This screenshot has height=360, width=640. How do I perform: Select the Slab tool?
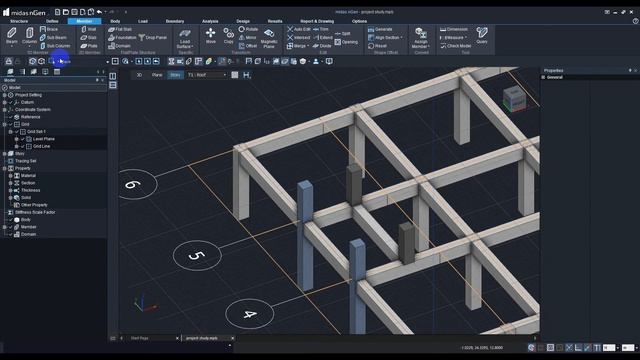(89, 38)
